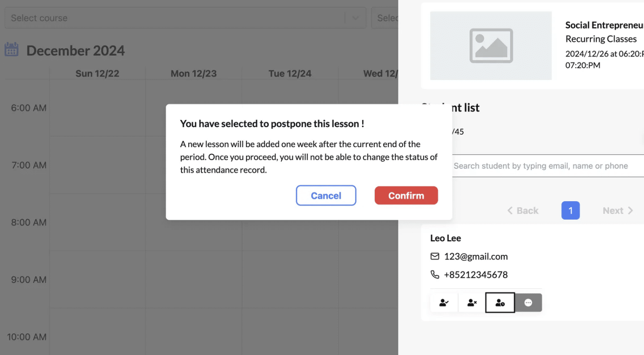Select the Mon 12/23 column header
Viewport: 644px width, 355px height.
coord(194,73)
